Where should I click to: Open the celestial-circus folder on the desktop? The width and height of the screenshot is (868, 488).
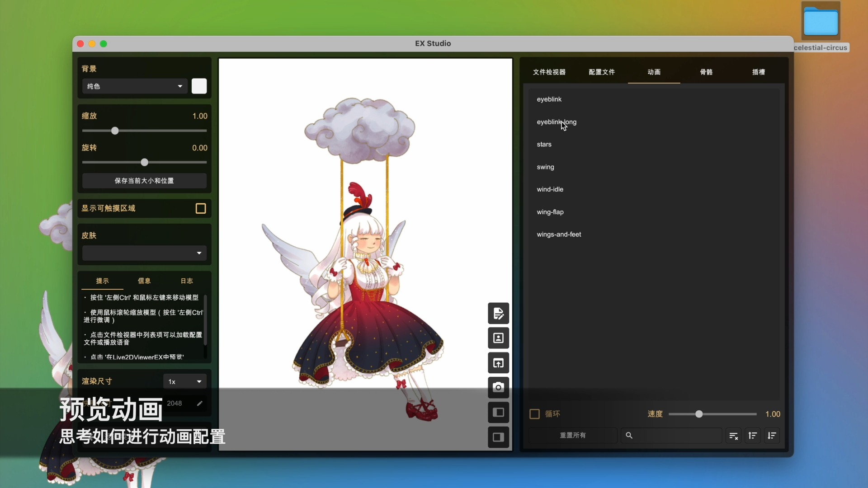[821, 21]
